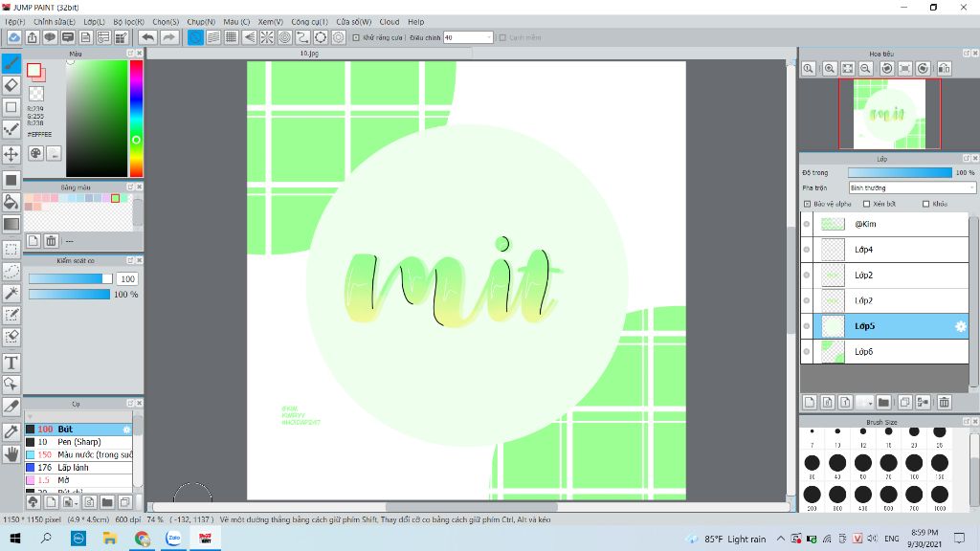Select the Move tool
The height and width of the screenshot is (551, 980).
(11, 154)
